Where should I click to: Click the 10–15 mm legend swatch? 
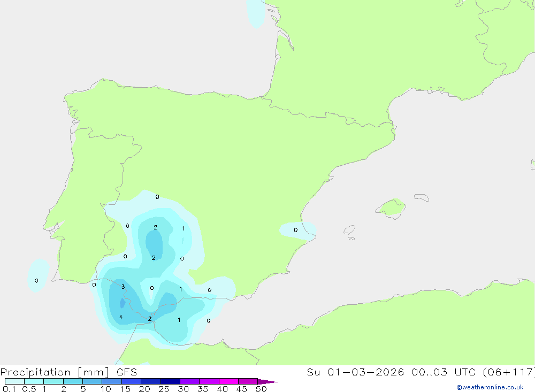[x=112, y=381]
